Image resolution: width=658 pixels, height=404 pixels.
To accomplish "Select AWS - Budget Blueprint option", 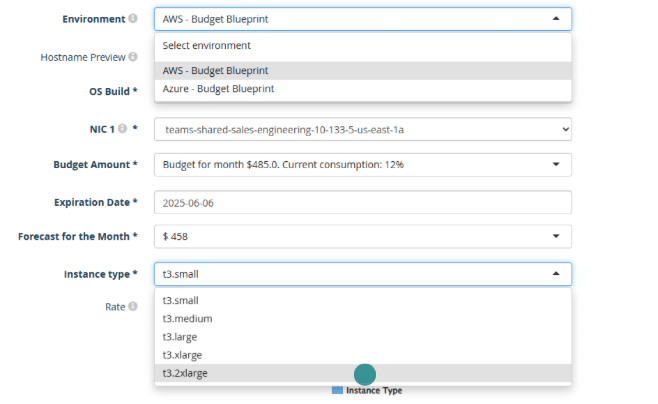I will point(363,70).
